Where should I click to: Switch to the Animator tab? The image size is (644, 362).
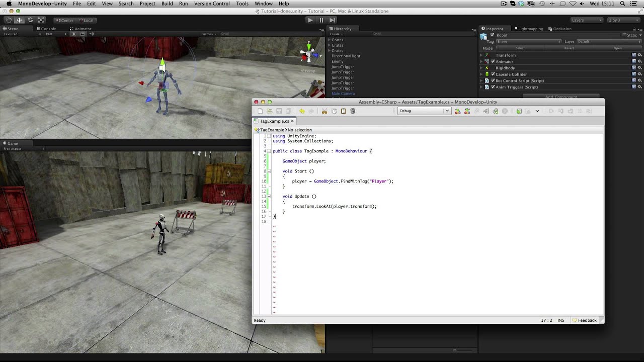coord(81,29)
